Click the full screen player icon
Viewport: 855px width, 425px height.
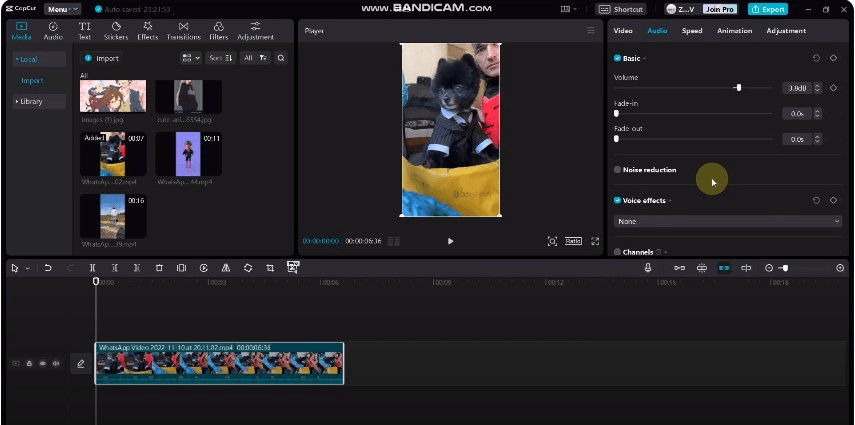(595, 241)
